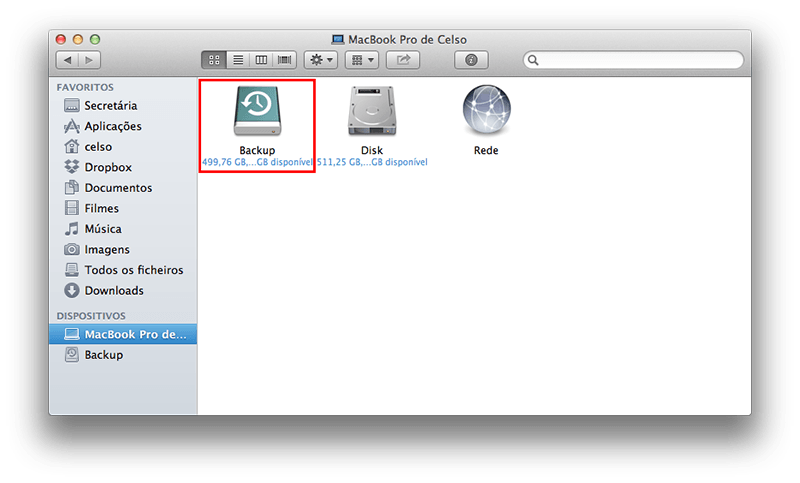
Task: Click the MacBook Pro de Celso window title
Action: tap(407, 40)
